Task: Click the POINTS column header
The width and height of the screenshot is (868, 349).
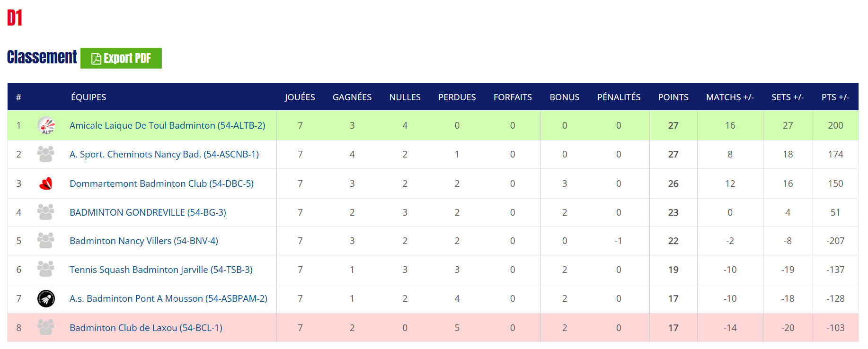Action: point(673,97)
